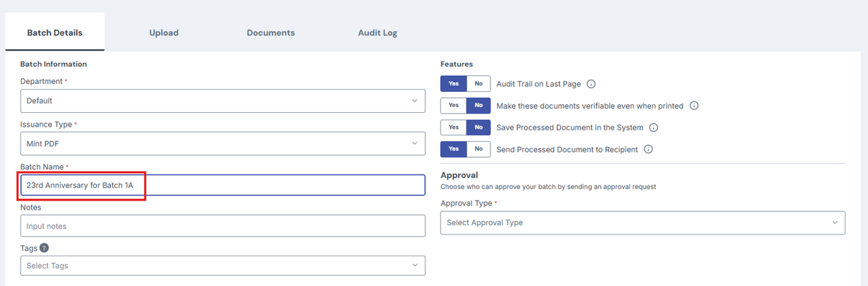This screenshot has width=868, height=286.
Task: Open the Select Approval Type dropdown
Action: (x=642, y=222)
